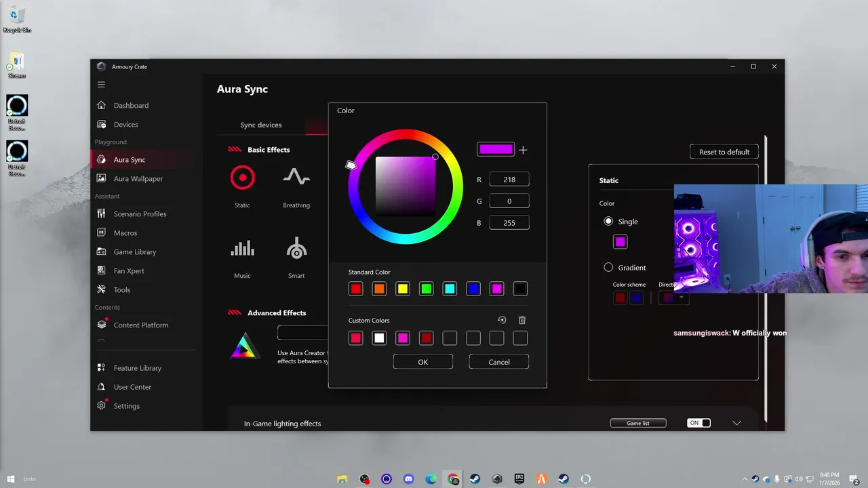Click the purple Single color swatch
This screenshot has width=868, height=488.
(620, 242)
